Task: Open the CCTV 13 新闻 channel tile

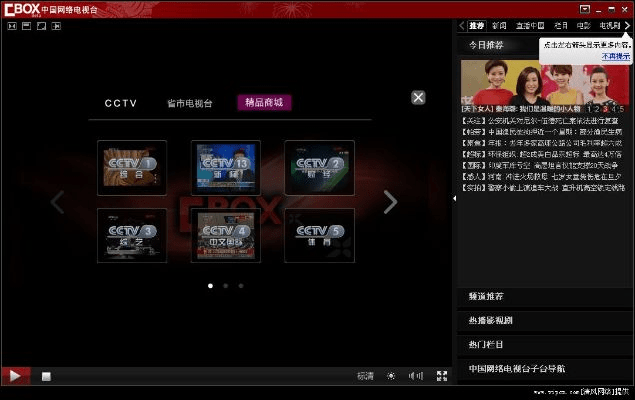Action: tap(226, 168)
